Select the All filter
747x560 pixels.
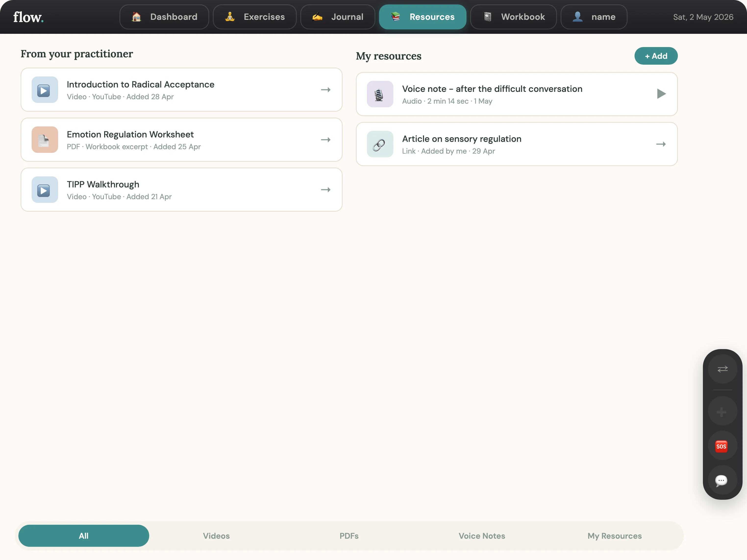pyautogui.click(x=84, y=536)
